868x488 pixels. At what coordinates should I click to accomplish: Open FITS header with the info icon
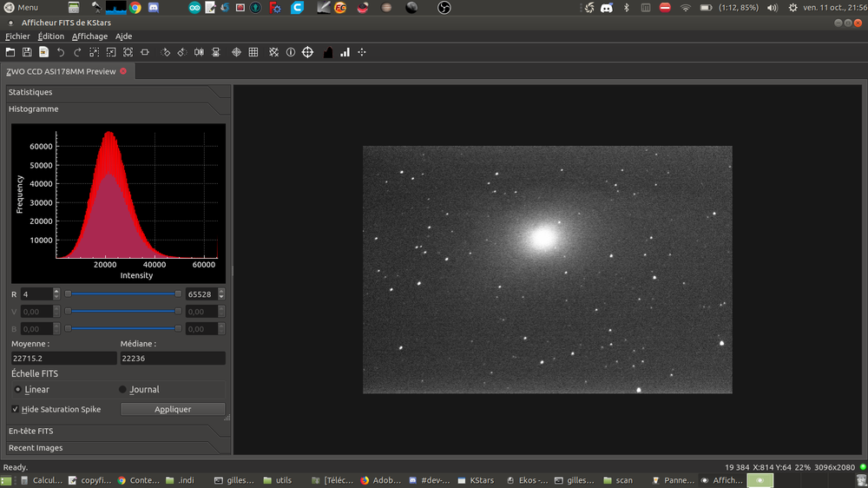click(x=291, y=53)
